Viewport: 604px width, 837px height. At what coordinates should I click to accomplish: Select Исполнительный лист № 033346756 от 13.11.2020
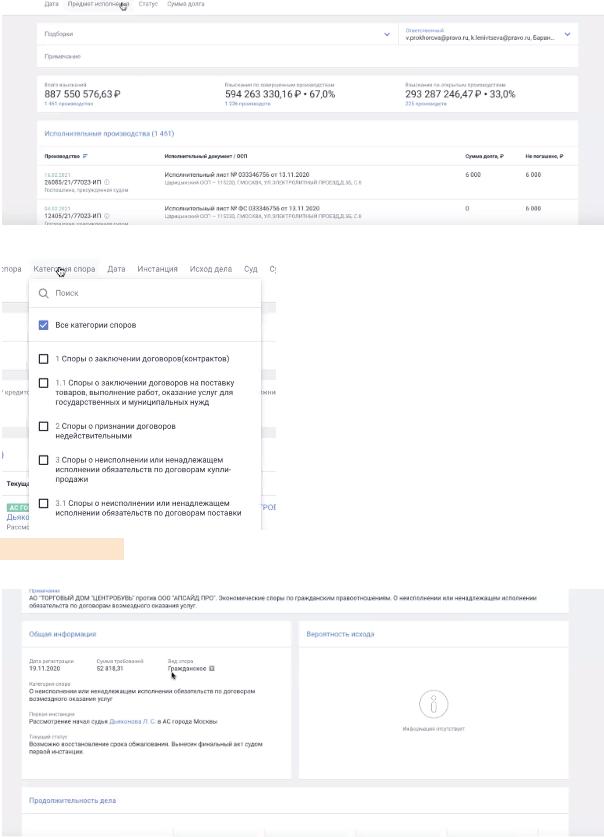pos(236,175)
